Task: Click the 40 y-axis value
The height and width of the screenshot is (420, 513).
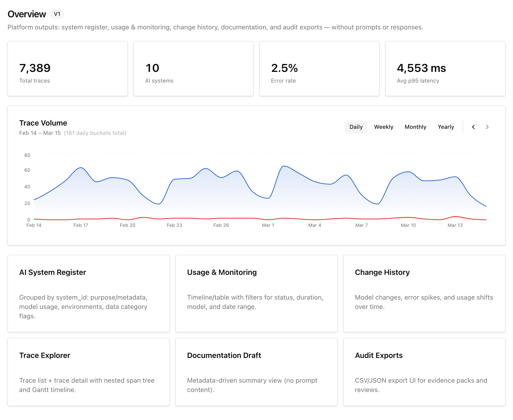Action: pyautogui.click(x=27, y=186)
